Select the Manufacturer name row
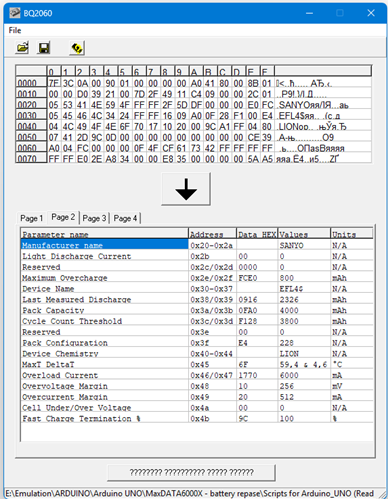Image resolution: width=388 pixels, height=499 pixels. point(197,245)
